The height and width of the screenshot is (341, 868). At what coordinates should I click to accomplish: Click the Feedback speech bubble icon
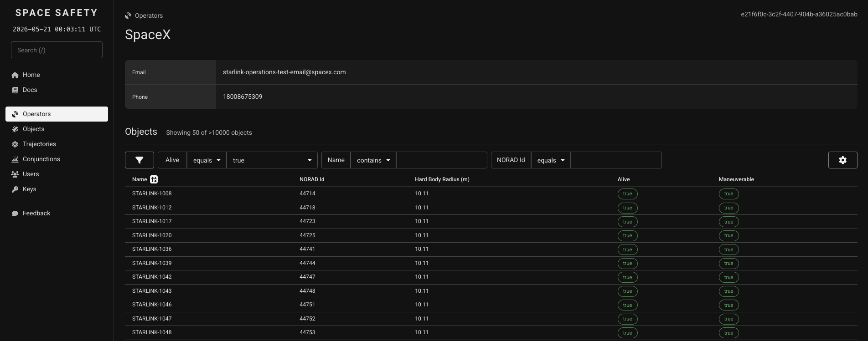pyautogui.click(x=15, y=214)
